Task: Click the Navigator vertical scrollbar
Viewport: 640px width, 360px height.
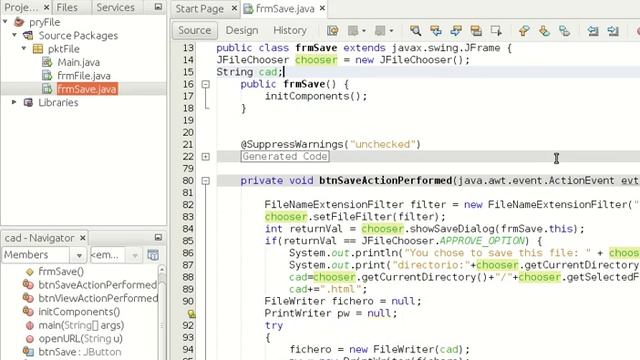Action: (x=162, y=312)
